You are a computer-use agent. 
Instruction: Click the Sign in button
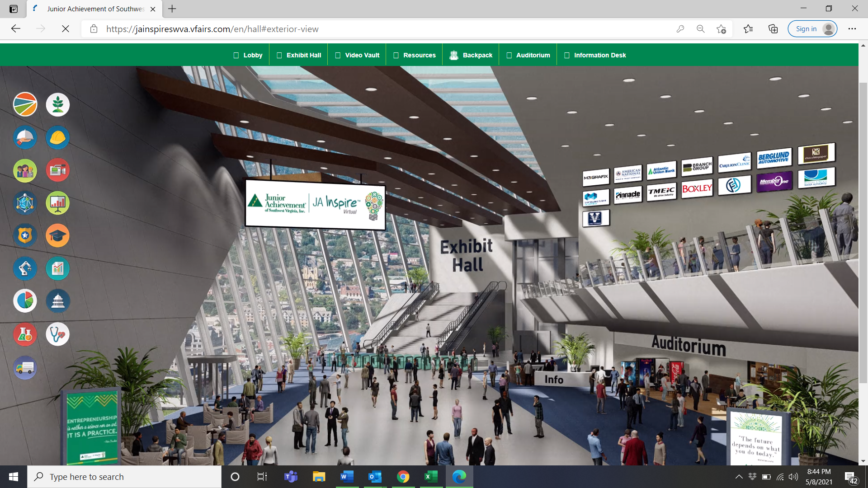click(812, 28)
